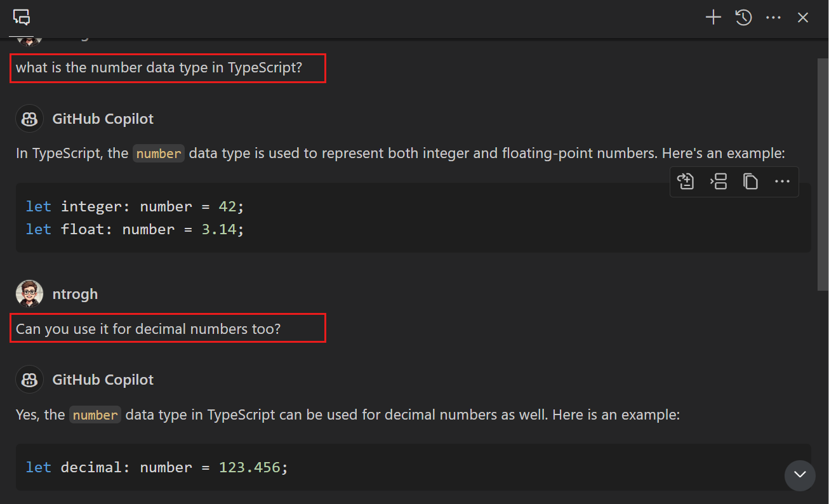
Task: Copy the code block
Action: [750, 182]
